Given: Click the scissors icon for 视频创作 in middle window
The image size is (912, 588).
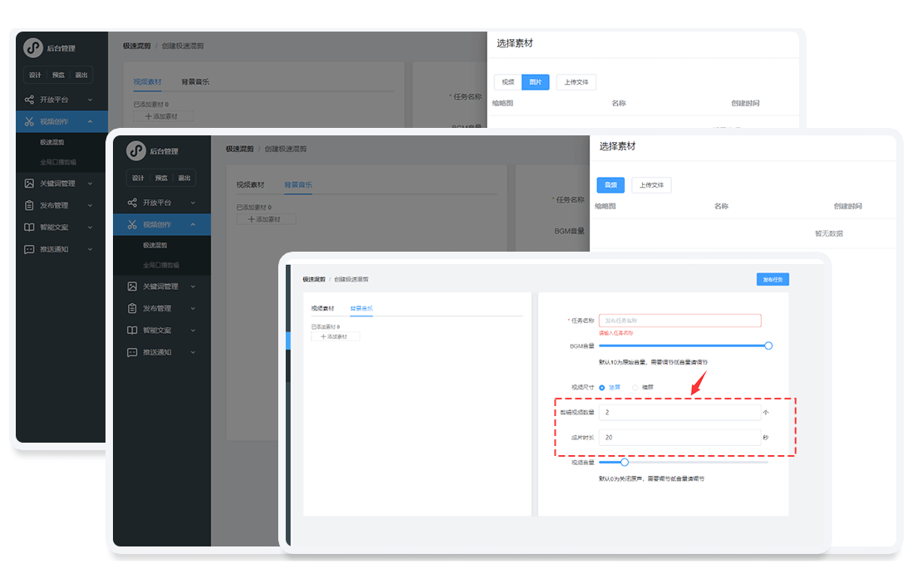Looking at the screenshot, I should point(132,224).
